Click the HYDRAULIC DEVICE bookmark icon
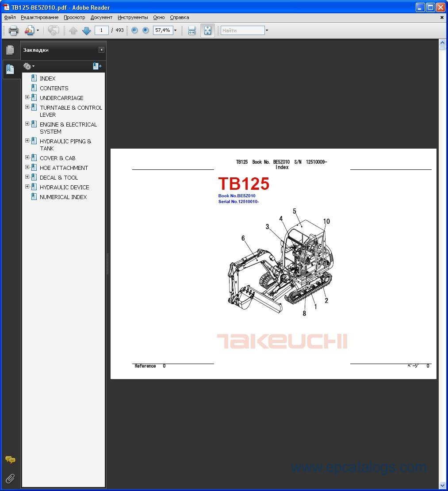 [x=34, y=187]
